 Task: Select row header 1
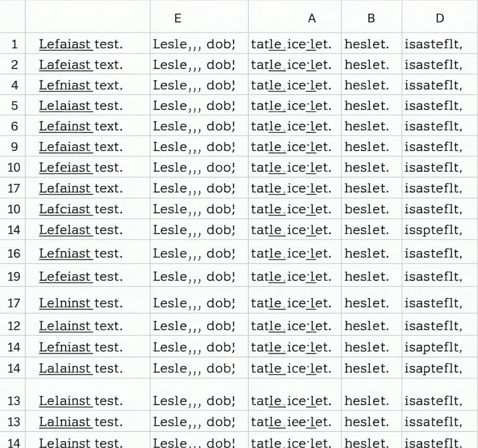pos(14,44)
